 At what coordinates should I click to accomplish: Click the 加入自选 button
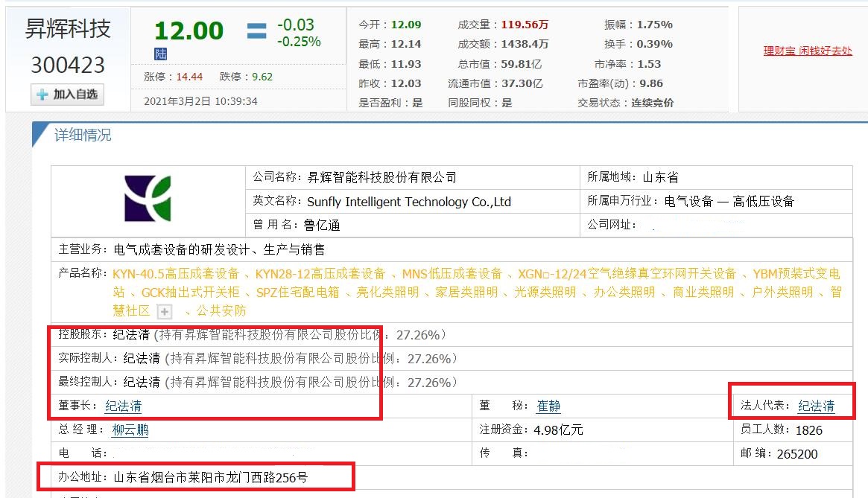click(68, 95)
